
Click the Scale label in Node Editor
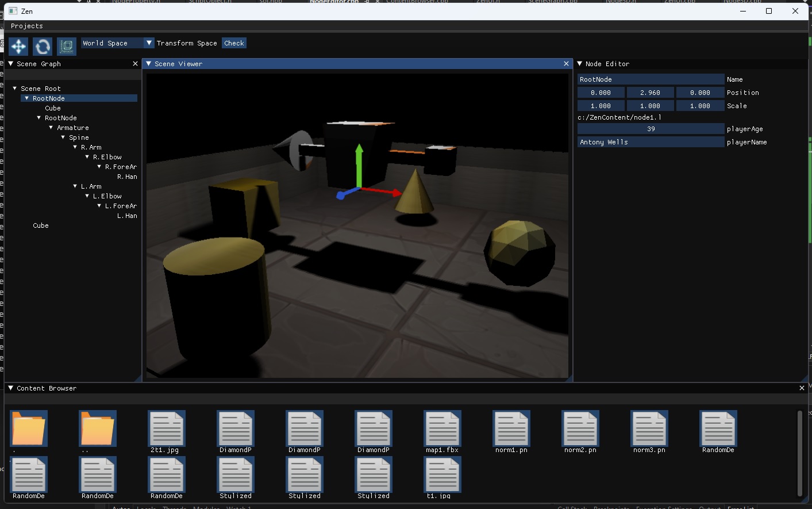pyautogui.click(x=737, y=106)
